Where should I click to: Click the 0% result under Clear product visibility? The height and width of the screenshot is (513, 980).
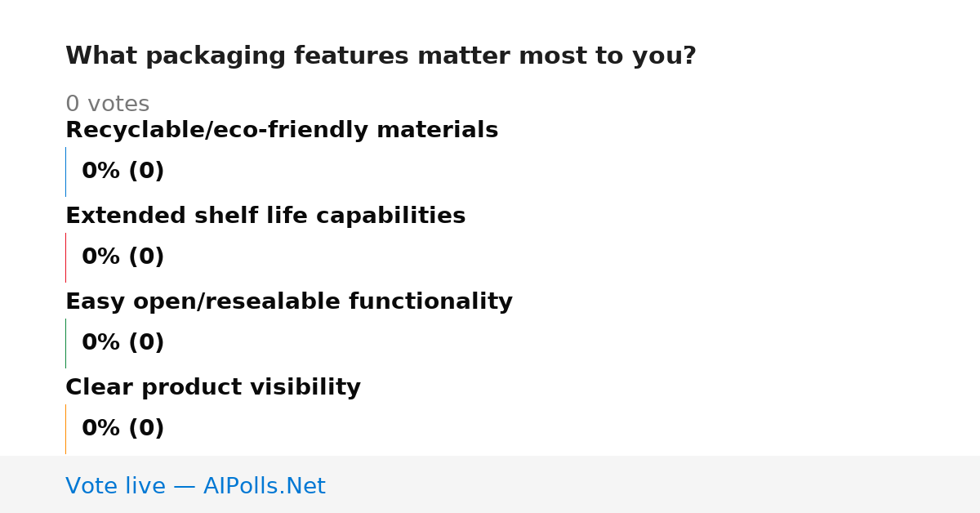click(122, 429)
